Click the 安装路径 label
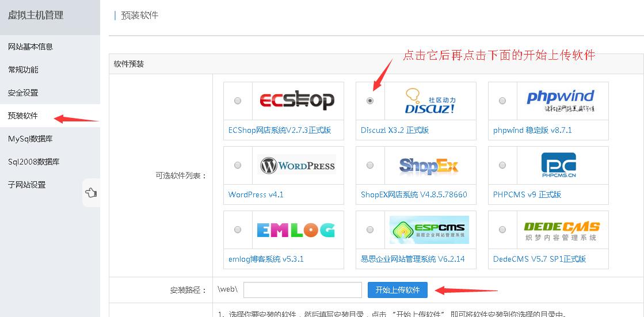The height and width of the screenshot is (317, 644). tap(188, 290)
